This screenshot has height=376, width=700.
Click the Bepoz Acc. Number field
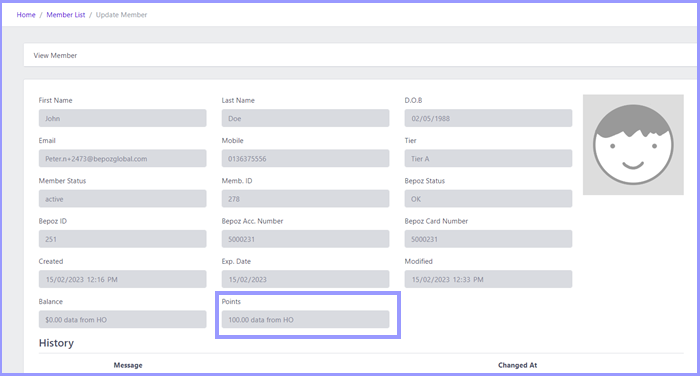pos(305,239)
